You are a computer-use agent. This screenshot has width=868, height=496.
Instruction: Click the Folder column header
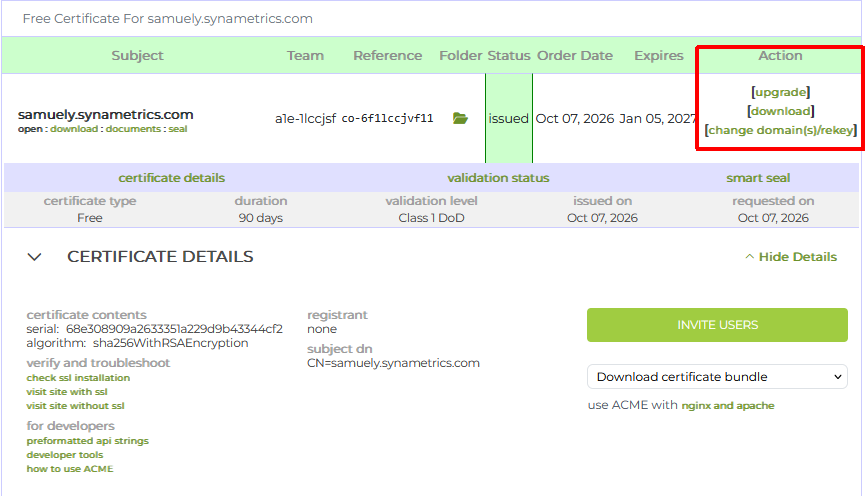tap(461, 55)
